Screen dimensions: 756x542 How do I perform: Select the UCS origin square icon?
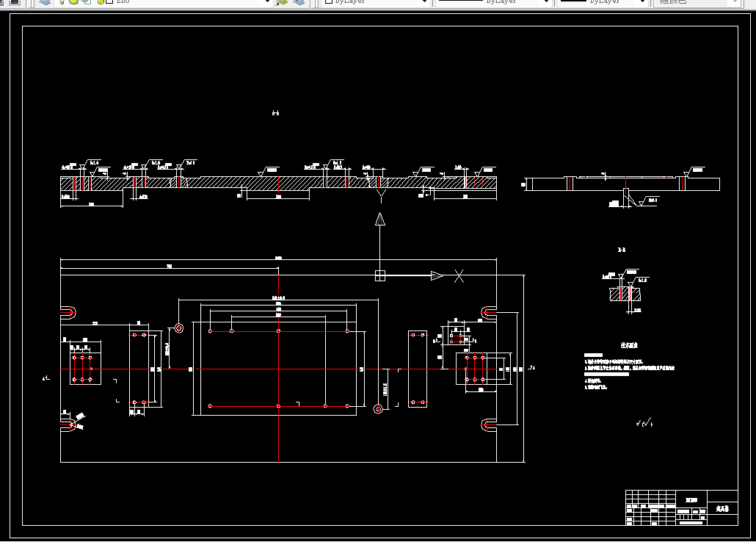click(x=380, y=275)
